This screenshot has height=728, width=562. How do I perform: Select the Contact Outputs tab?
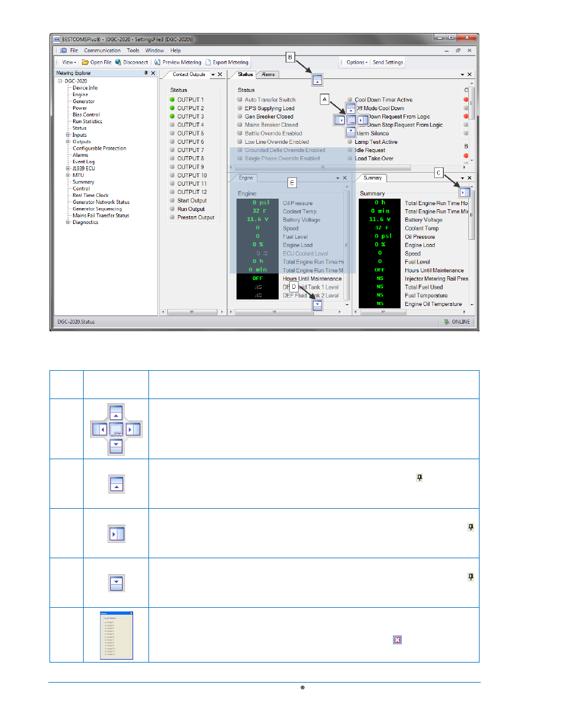[189, 74]
